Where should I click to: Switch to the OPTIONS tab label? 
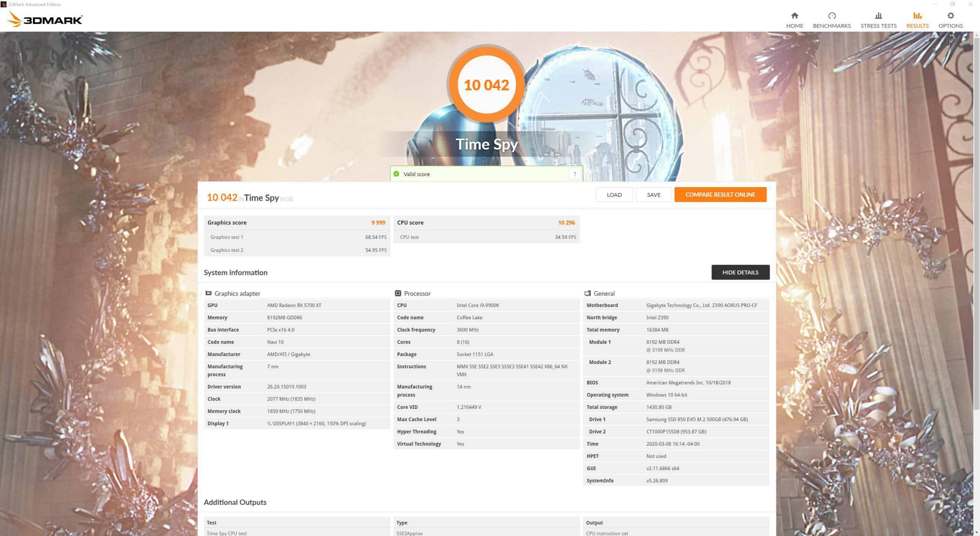coord(950,26)
